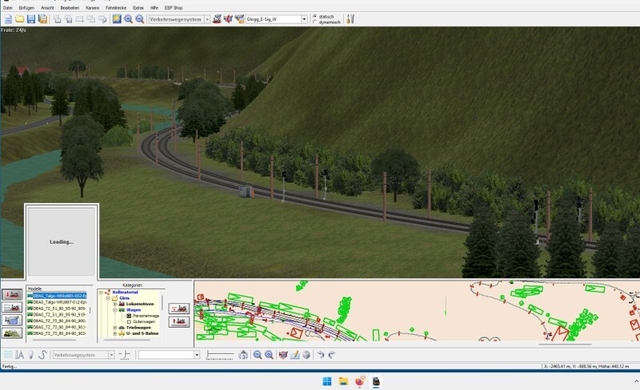This screenshot has height=390, width=640.
Task: Click the yellow map view icon
Action: (x=117, y=19)
